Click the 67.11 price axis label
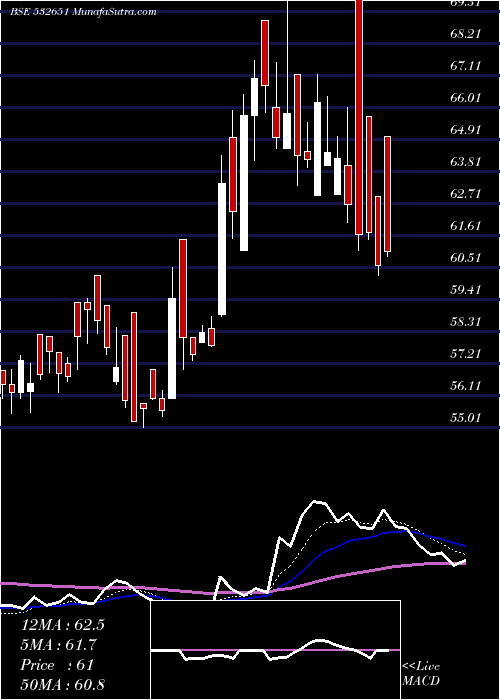 (x=466, y=66)
